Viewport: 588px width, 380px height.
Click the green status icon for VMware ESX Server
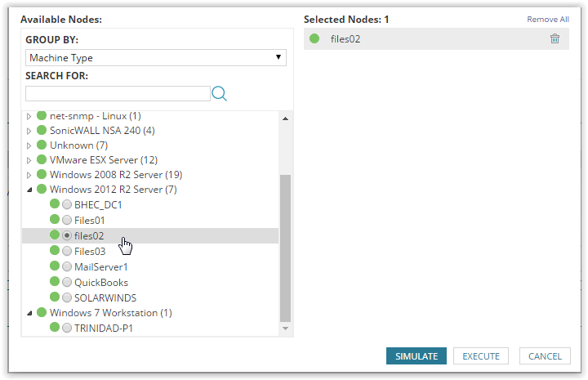pyautogui.click(x=42, y=159)
